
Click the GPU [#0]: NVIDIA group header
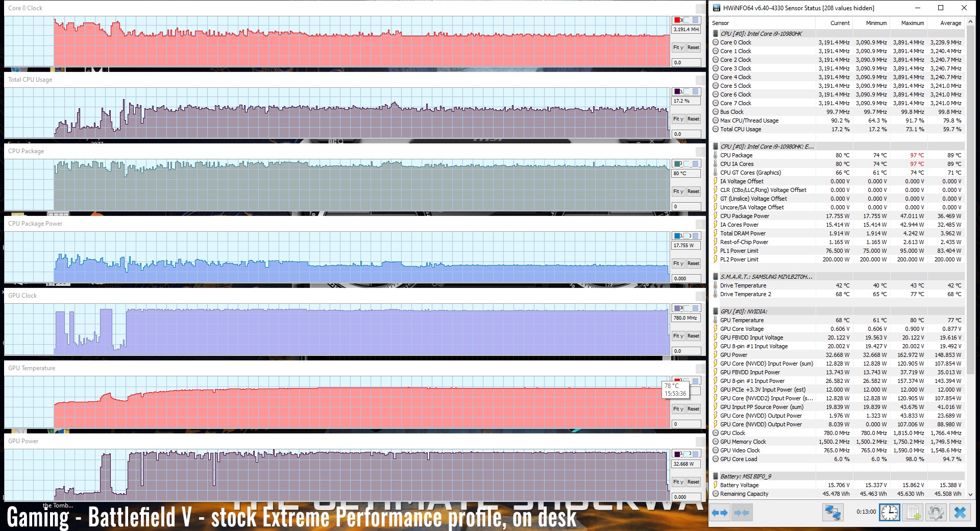click(743, 311)
